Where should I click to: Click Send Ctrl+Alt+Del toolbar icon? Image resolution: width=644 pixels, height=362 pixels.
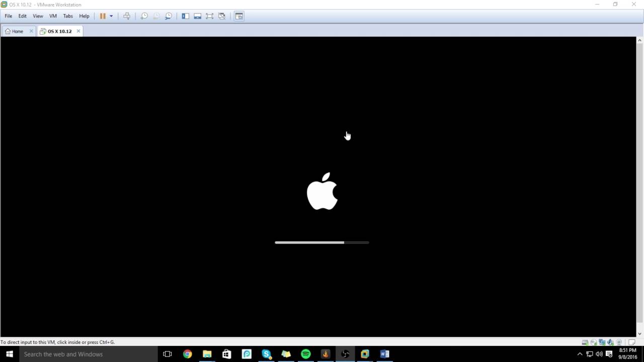(x=127, y=16)
